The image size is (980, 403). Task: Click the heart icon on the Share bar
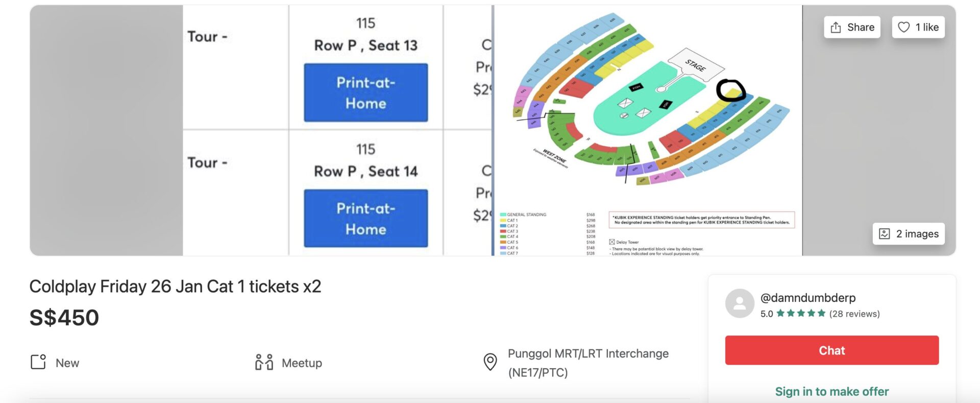[904, 27]
